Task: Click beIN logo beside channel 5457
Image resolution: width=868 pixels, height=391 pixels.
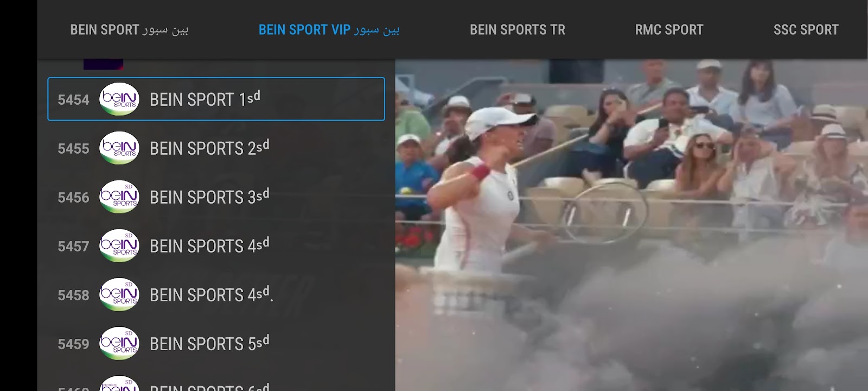Action: (119, 245)
